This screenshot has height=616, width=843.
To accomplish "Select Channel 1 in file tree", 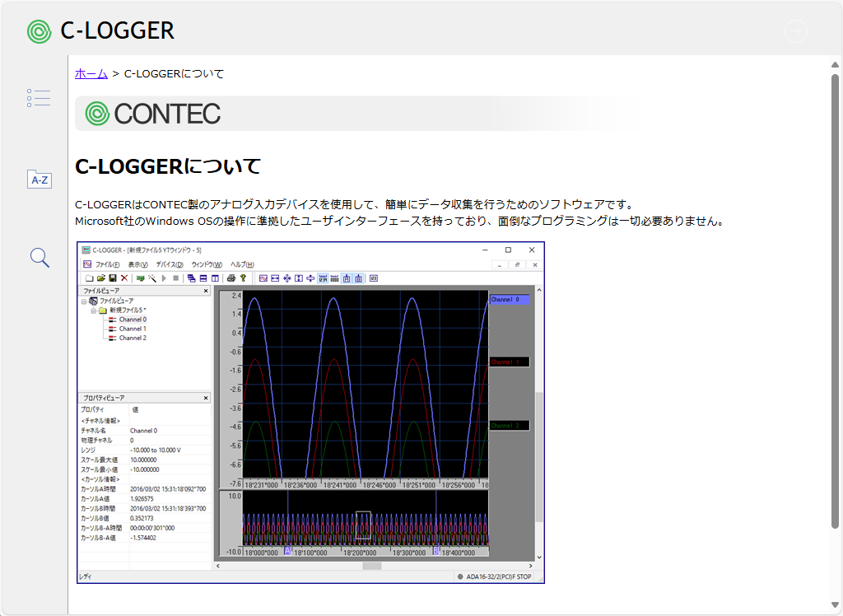I will click(x=132, y=329).
